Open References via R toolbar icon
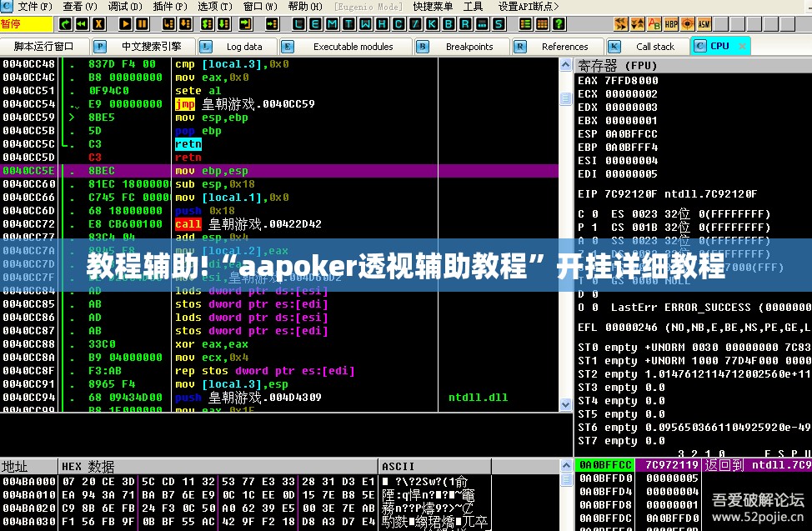Screen dimensions: 812x531 click(x=465, y=24)
